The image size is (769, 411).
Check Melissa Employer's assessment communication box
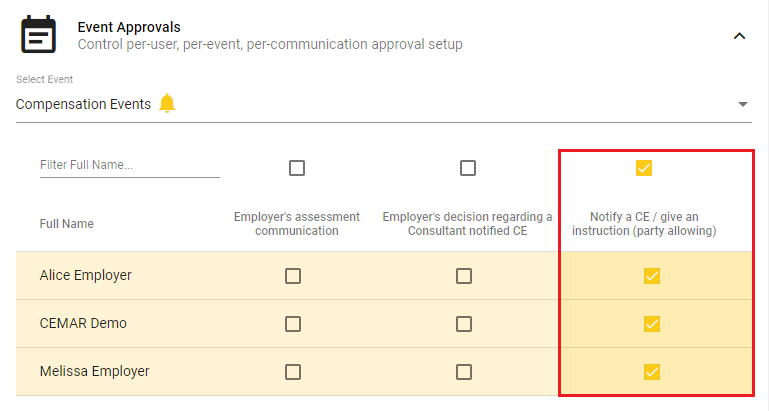click(x=293, y=372)
